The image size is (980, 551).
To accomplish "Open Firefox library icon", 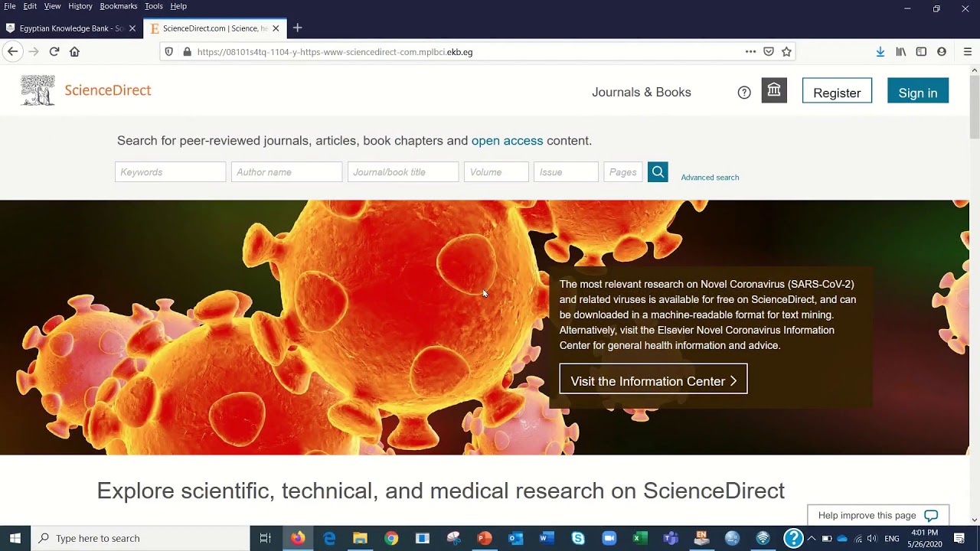I will [x=901, y=51].
